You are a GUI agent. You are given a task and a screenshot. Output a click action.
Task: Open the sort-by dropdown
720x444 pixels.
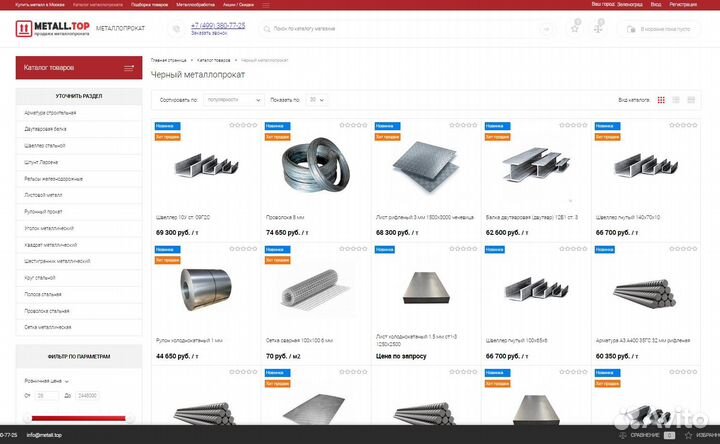tap(234, 100)
